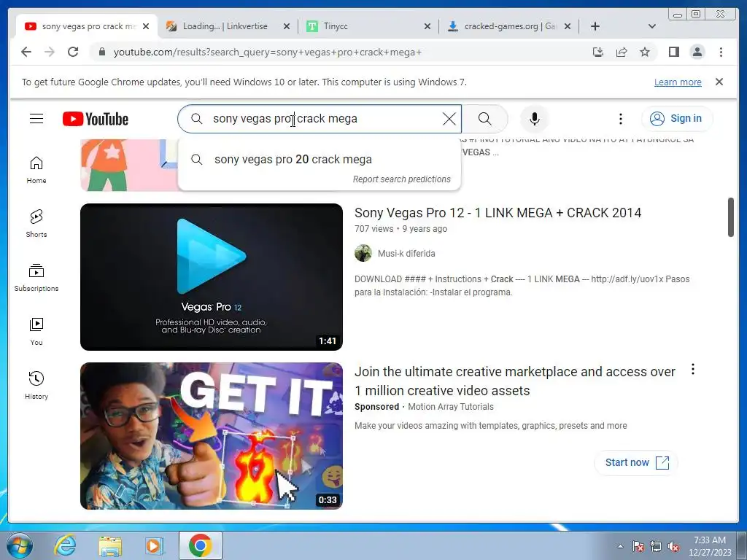This screenshot has width=747, height=560.
Task: Click the page vertical scrollbar thumb
Action: (x=730, y=217)
